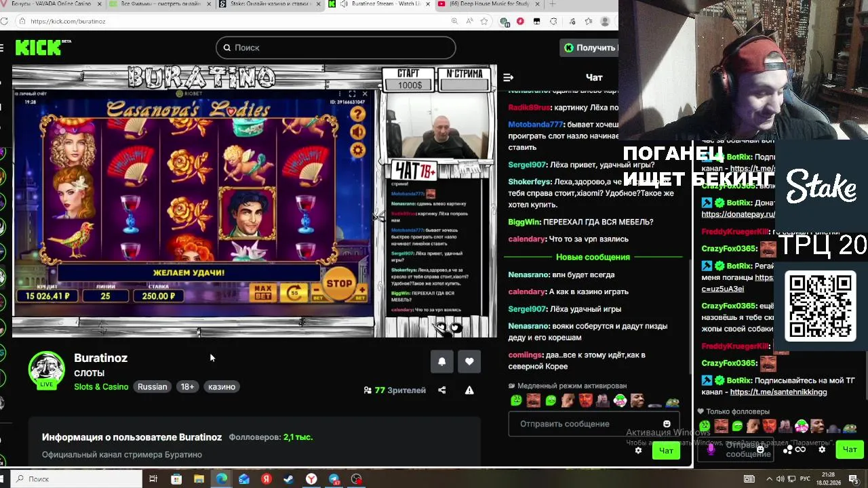This screenshot has height=488, width=868.
Task: Add page to favorites with star icon
Action: pos(484,21)
